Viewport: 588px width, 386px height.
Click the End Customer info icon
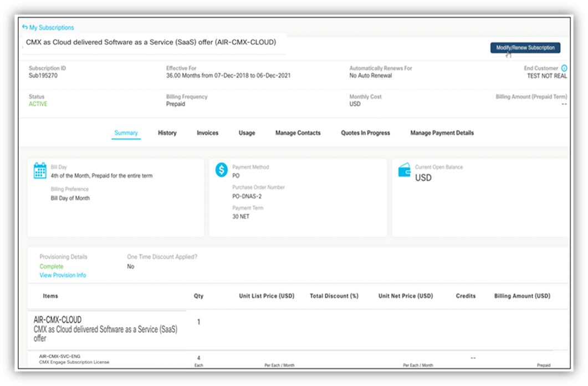click(x=564, y=68)
